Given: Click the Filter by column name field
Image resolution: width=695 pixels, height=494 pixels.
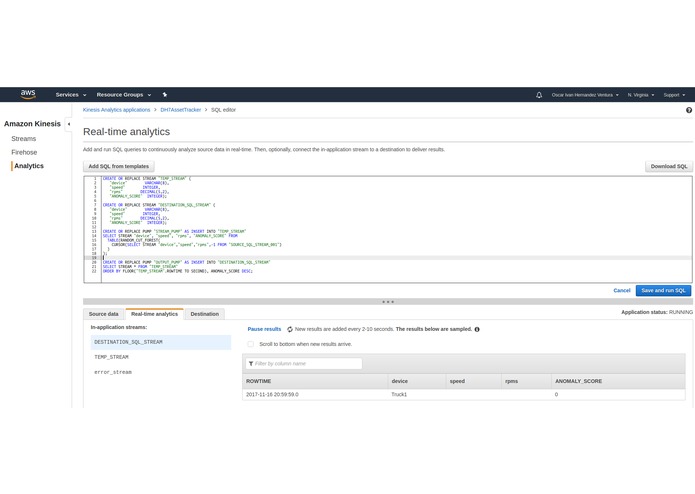Looking at the screenshot, I should pyautogui.click(x=304, y=364).
